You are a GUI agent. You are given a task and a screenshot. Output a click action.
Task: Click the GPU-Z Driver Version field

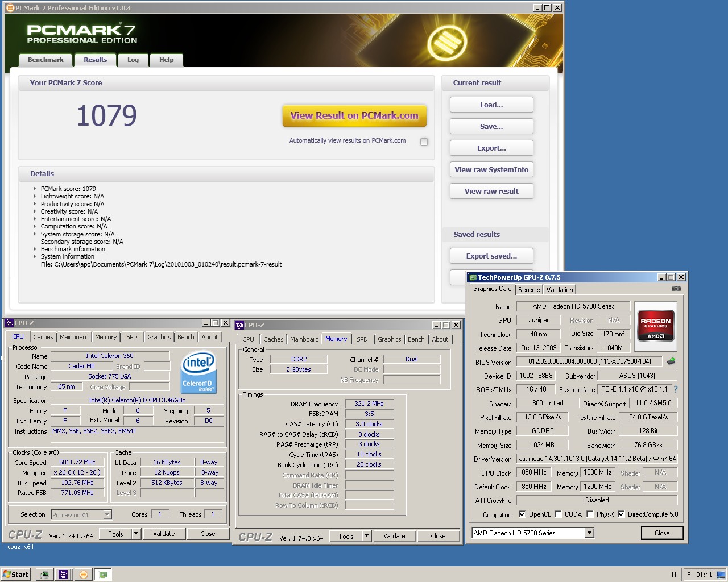point(597,459)
